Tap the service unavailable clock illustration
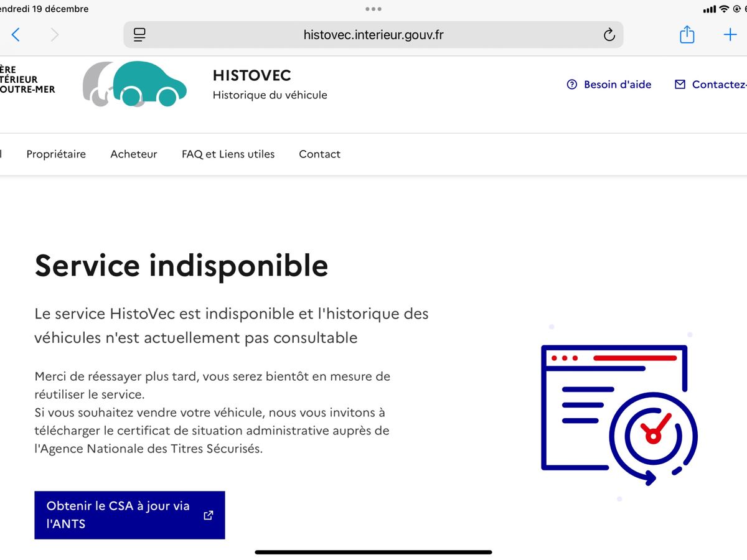 pyautogui.click(x=619, y=415)
